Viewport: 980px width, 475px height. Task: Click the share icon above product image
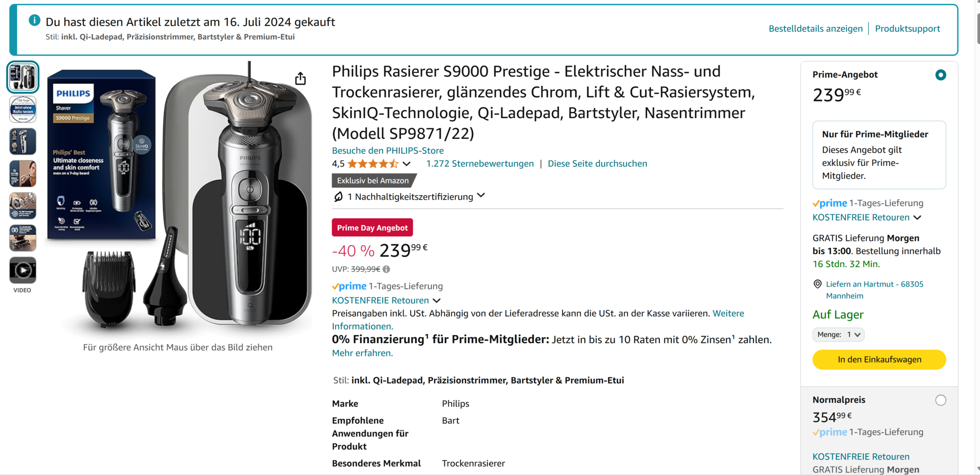[301, 78]
